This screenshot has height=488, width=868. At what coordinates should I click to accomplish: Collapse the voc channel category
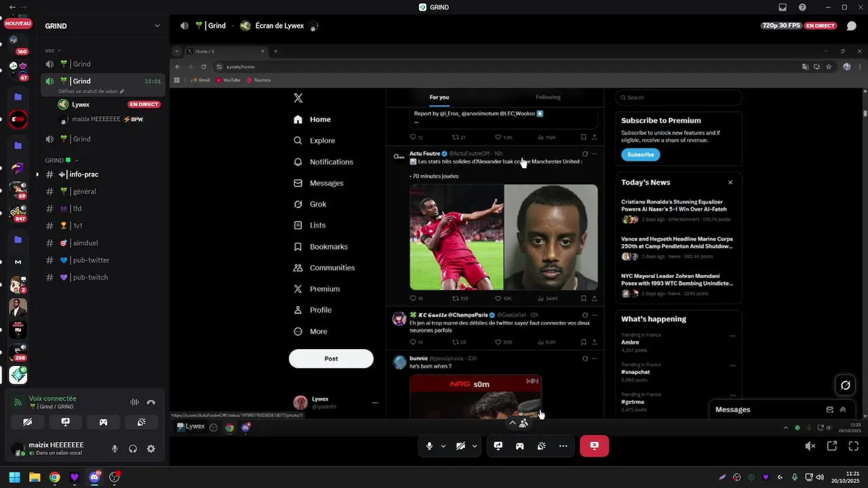point(53,50)
